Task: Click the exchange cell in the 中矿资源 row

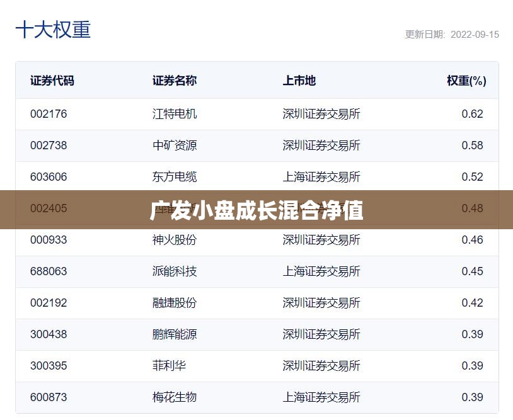Action: coord(321,145)
